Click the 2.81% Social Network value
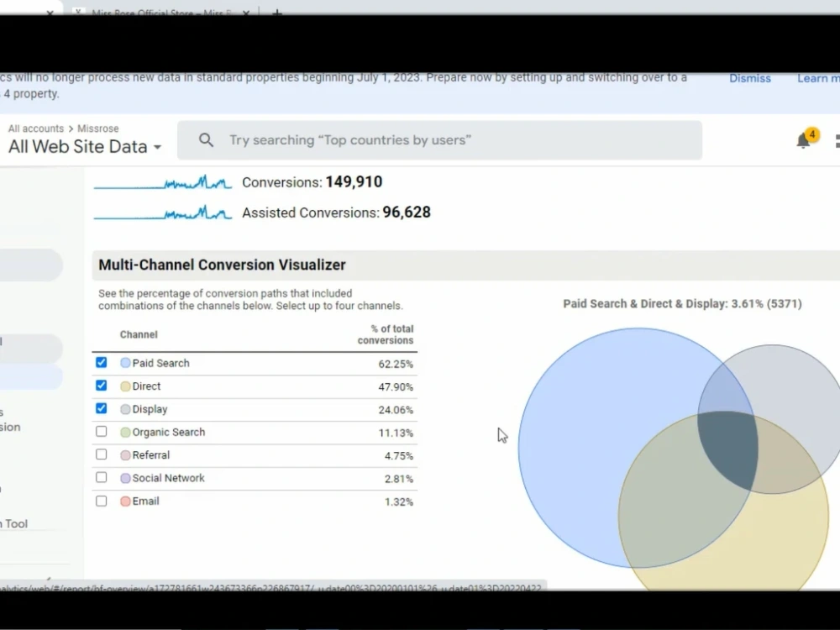Screen dimensions: 840x630 [398, 479]
